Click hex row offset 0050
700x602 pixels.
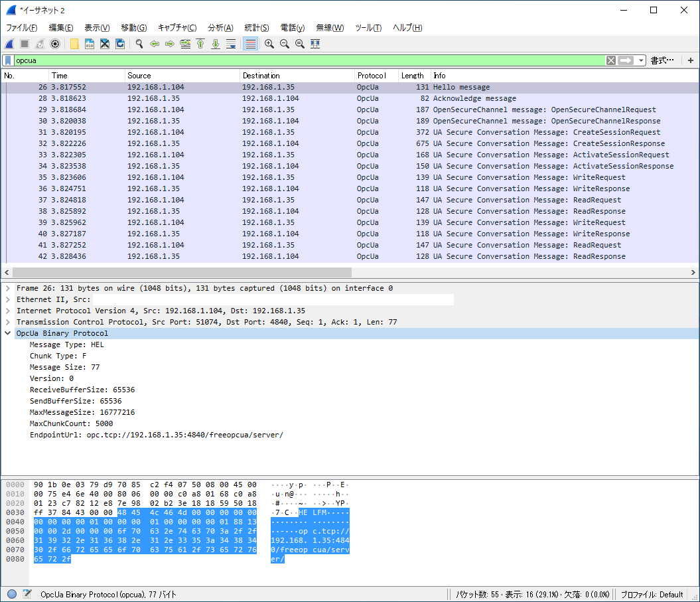click(x=15, y=531)
